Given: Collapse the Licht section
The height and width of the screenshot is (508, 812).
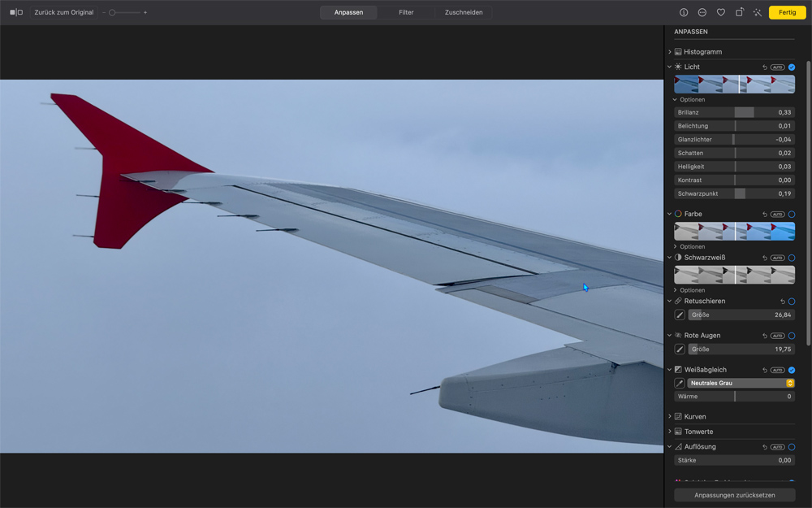Looking at the screenshot, I should 670,67.
